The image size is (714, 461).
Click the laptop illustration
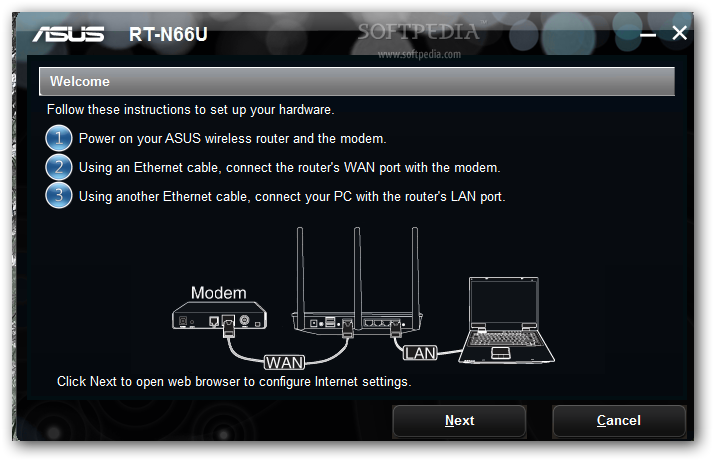coord(506,320)
